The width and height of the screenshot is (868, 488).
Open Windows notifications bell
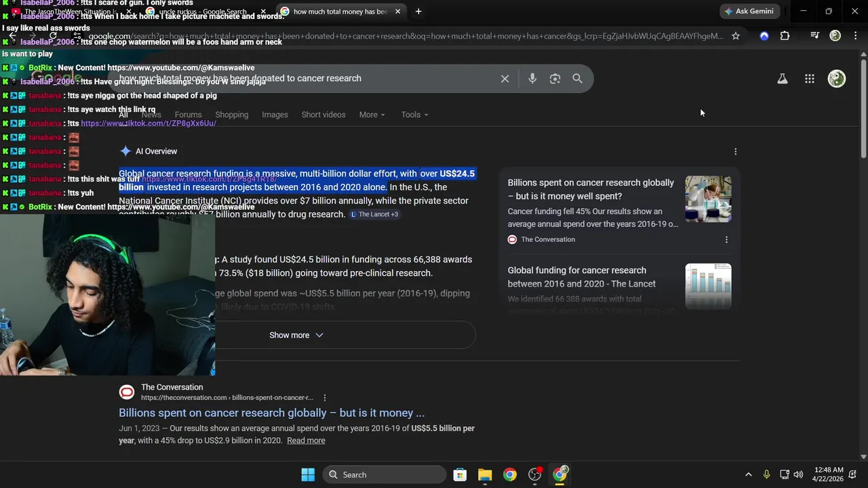click(853, 474)
